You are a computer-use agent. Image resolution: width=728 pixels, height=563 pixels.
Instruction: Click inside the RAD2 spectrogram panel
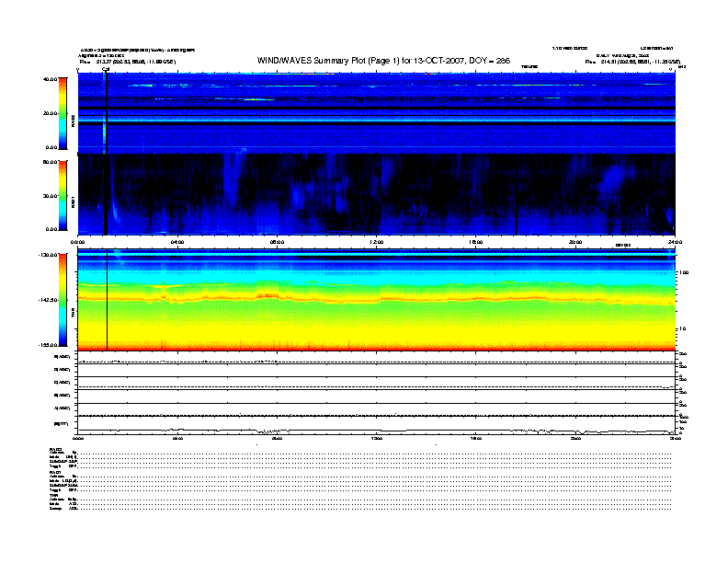click(x=377, y=113)
